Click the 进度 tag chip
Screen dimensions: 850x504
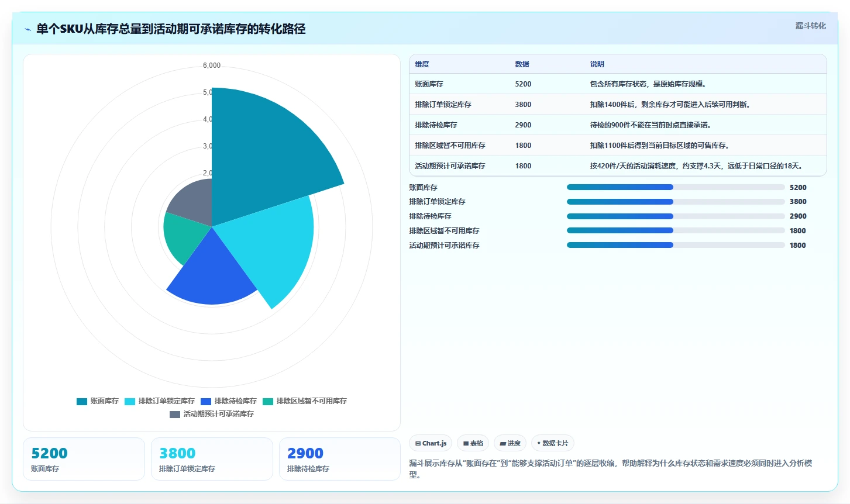(x=510, y=443)
